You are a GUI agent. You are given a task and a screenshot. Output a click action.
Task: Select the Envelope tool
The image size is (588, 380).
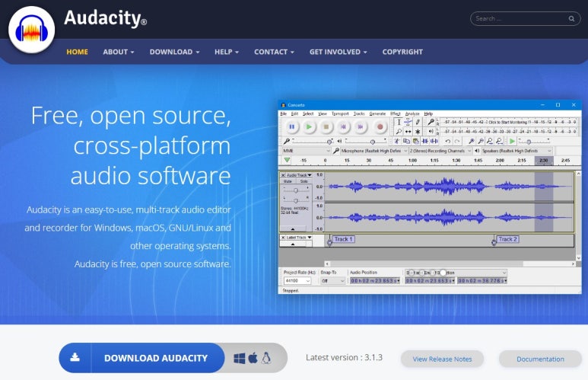click(x=408, y=122)
